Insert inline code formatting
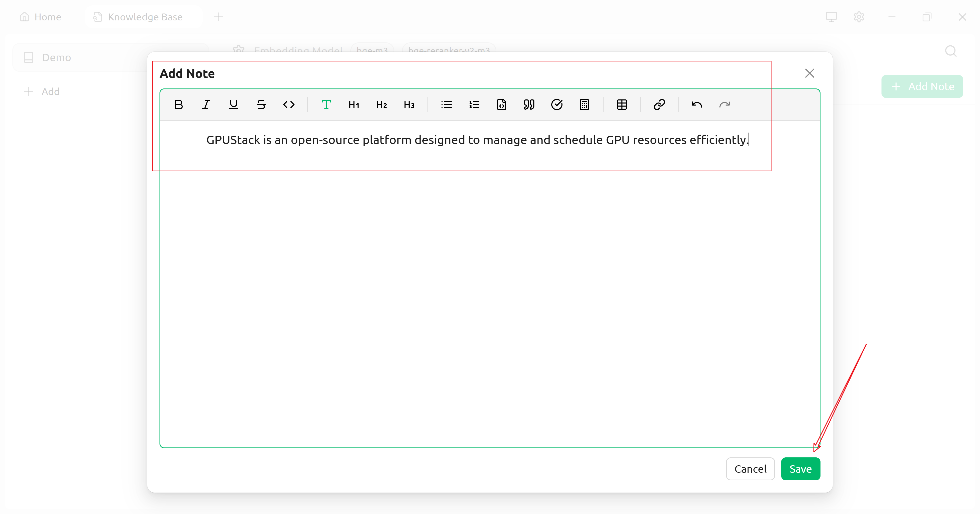The height and width of the screenshot is (514, 980). tap(289, 105)
